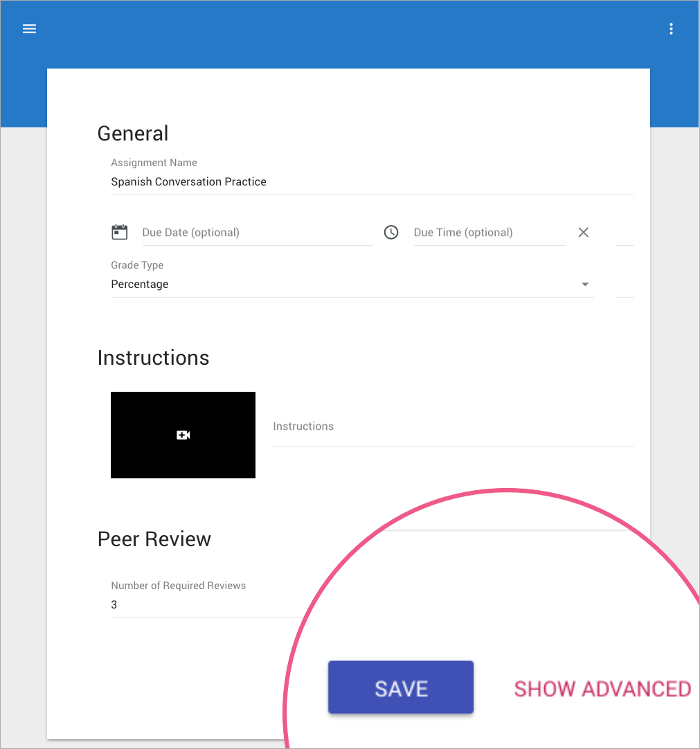Click the Instructions section heading
Image resolution: width=700 pixels, height=749 pixels.
coord(153,358)
